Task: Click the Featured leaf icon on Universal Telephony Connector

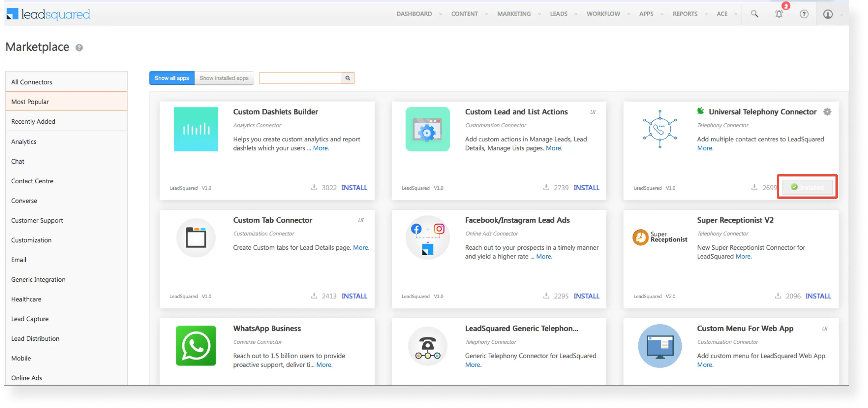Action: (700, 110)
